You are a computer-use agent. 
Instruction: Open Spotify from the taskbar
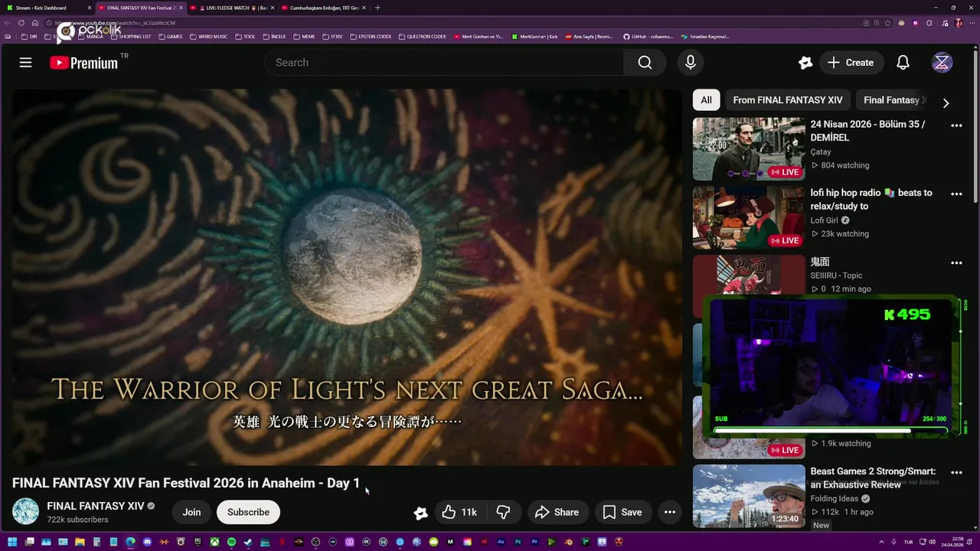click(231, 542)
